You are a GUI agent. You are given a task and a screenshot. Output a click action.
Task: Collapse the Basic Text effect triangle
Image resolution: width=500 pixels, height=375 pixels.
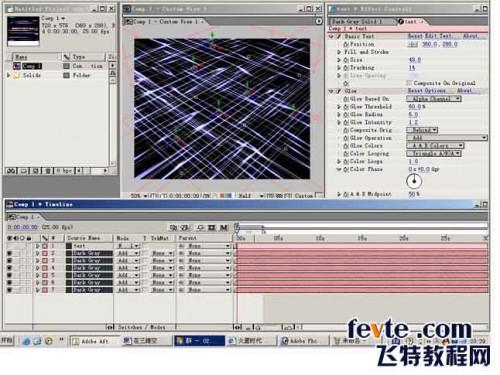[331, 36]
